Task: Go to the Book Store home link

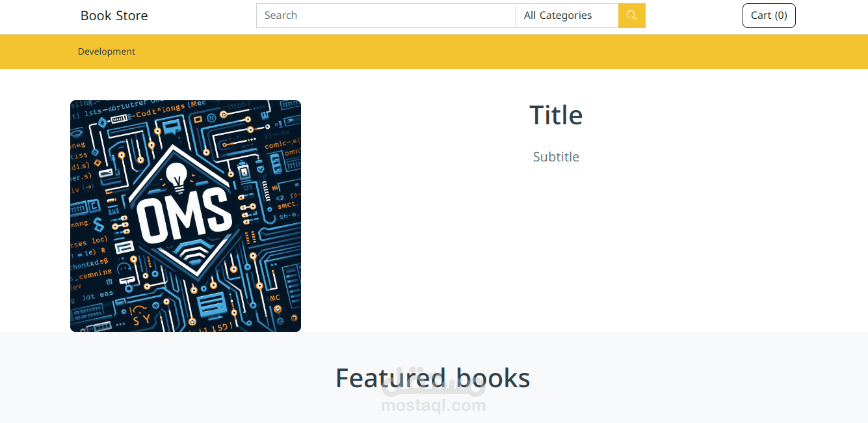Action: click(x=114, y=16)
